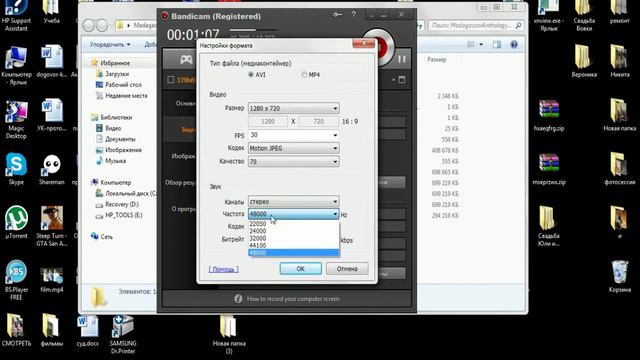Select the µTorrent desktop icon
This screenshot has width=640, height=360.
click(16, 222)
